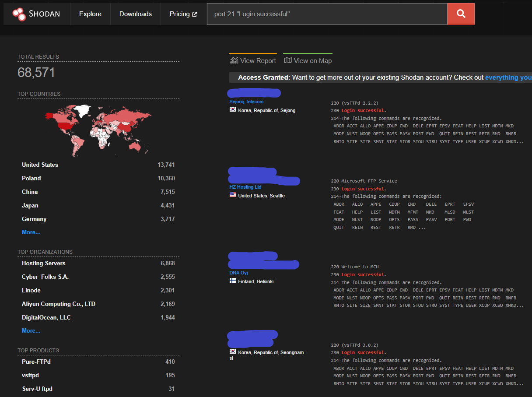
Task: Filter by Linode organization
Action: (x=31, y=290)
